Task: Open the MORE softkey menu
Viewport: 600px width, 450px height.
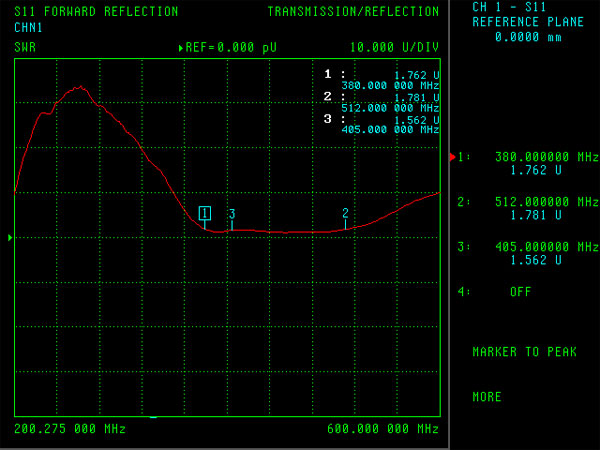Action: (487, 397)
